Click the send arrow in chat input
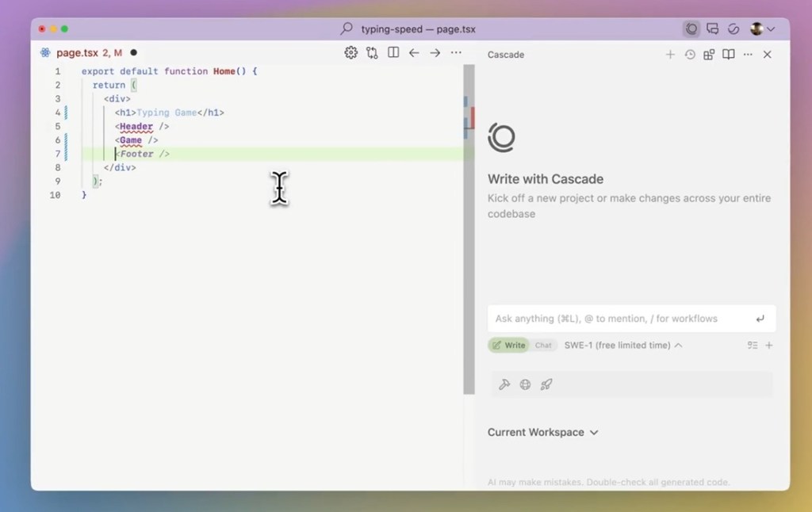 [760, 319]
